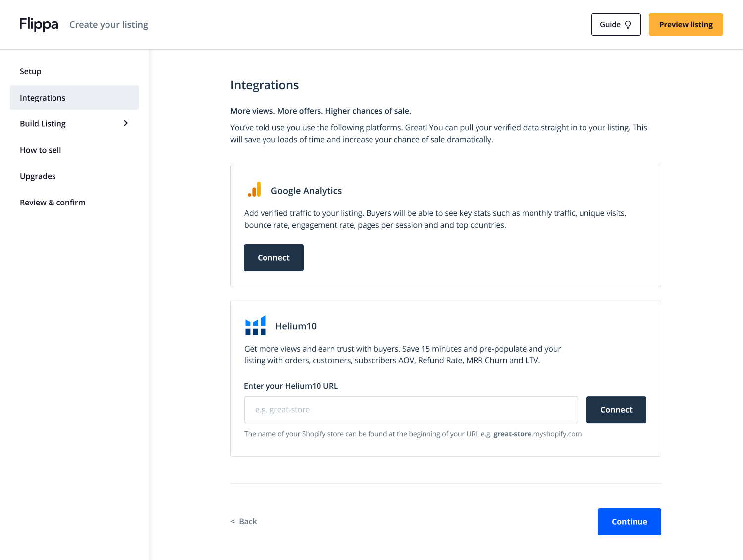Navigate to Review & confirm
The image size is (743, 560).
pyautogui.click(x=53, y=203)
